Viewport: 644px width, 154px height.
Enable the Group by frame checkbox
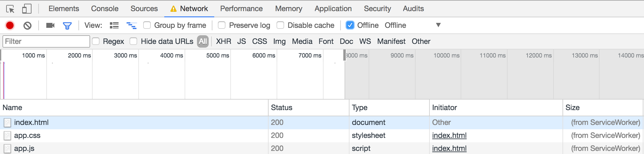click(x=147, y=25)
